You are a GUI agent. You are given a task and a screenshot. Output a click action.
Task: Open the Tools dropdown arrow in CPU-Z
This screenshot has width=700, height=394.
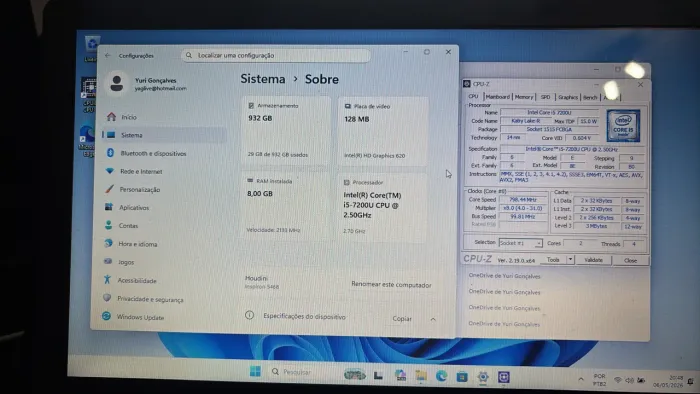pyautogui.click(x=570, y=260)
